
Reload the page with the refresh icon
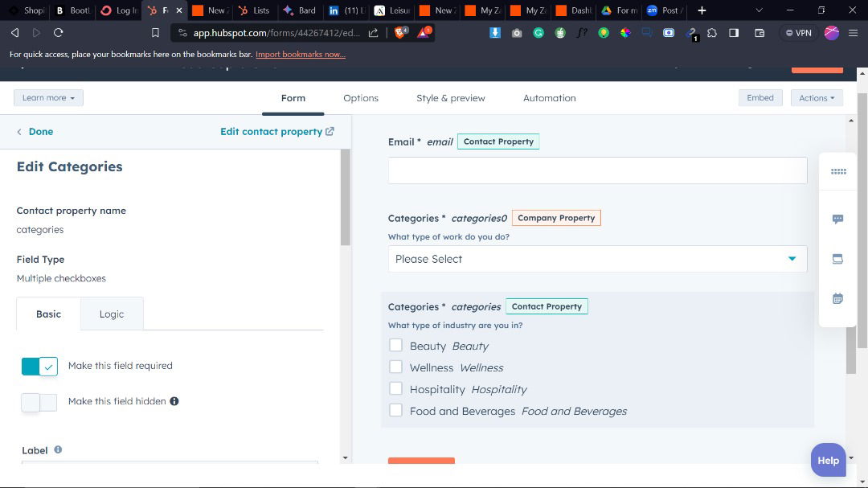click(x=58, y=33)
